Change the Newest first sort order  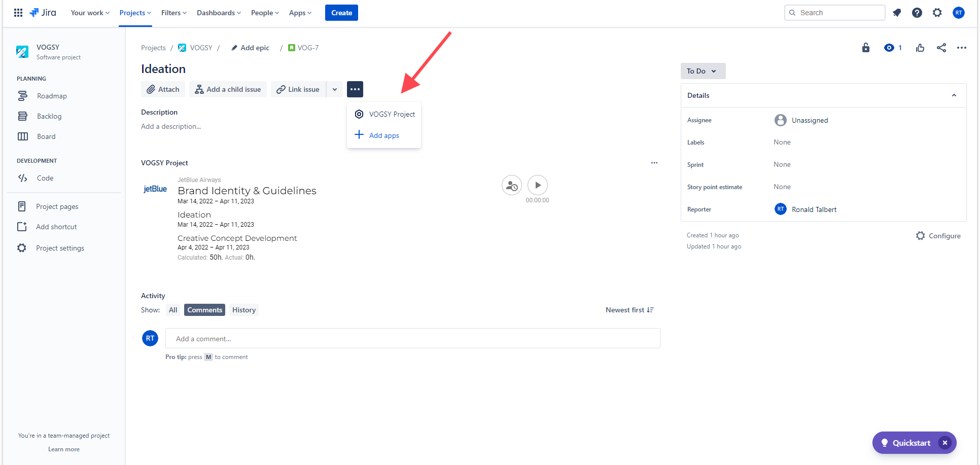point(630,310)
